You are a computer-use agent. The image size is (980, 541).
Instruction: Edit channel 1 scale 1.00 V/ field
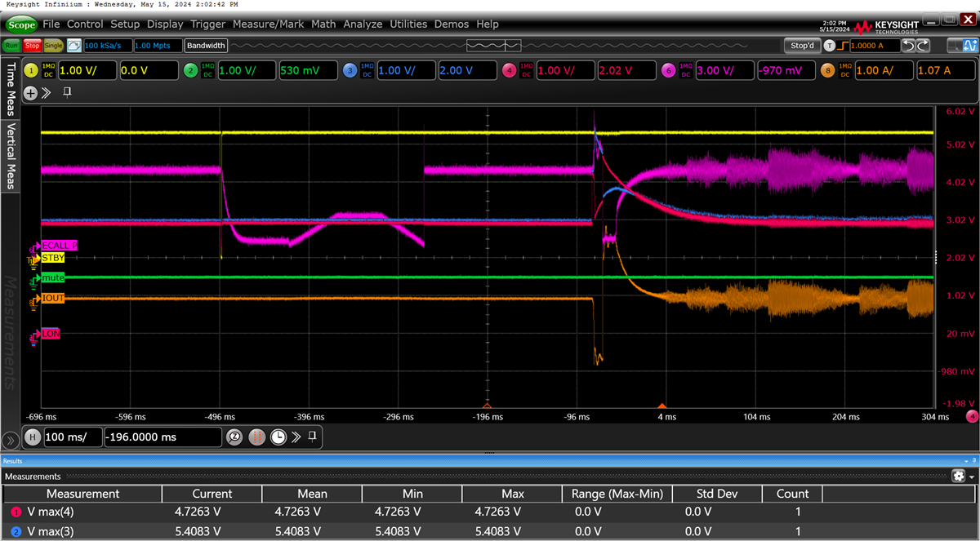(x=86, y=71)
